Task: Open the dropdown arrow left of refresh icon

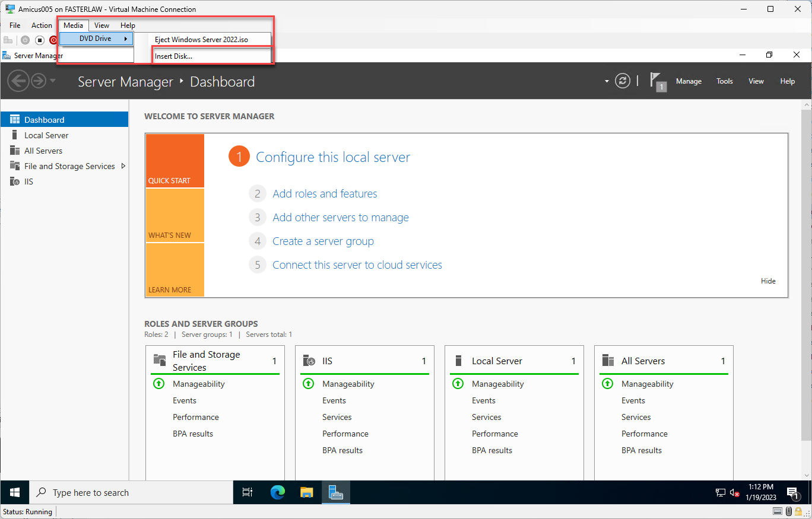Action: coord(607,81)
